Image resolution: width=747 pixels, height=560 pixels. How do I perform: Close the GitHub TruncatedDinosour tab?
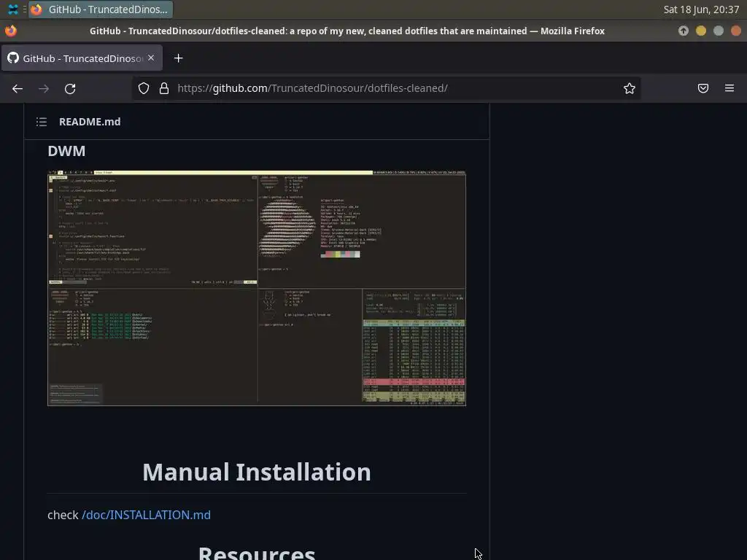pos(151,58)
